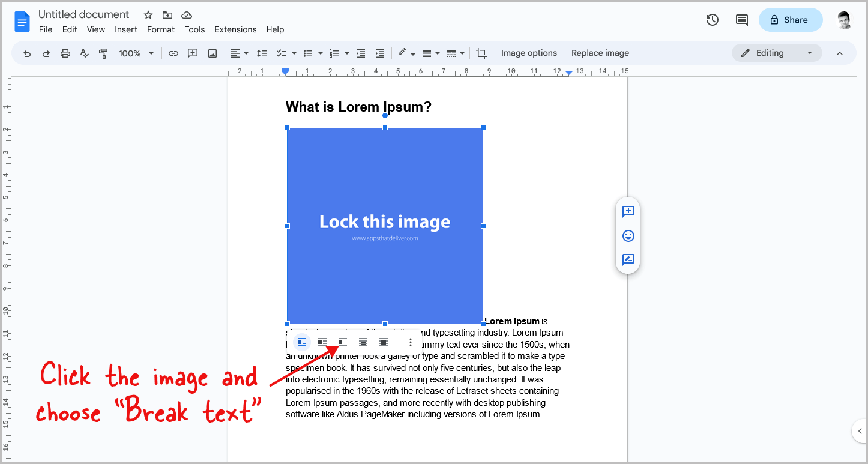Open the text alignment dropdown arrow
The width and height of the screenshot is (868, 464).
[x=246, y=53]
